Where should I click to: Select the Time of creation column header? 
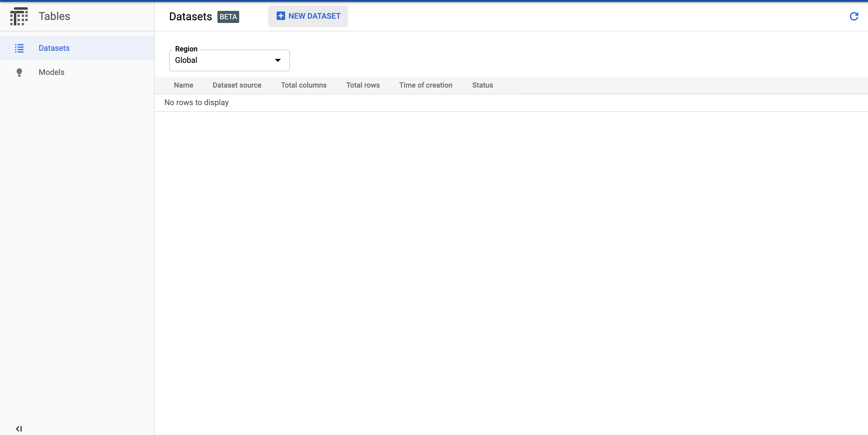[426, 85]
